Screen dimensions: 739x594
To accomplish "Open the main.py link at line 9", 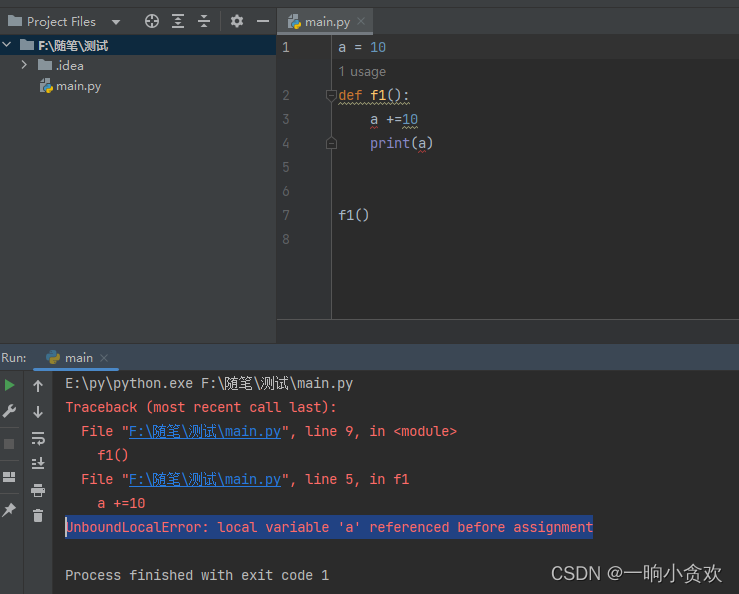I will pos(205,432).
